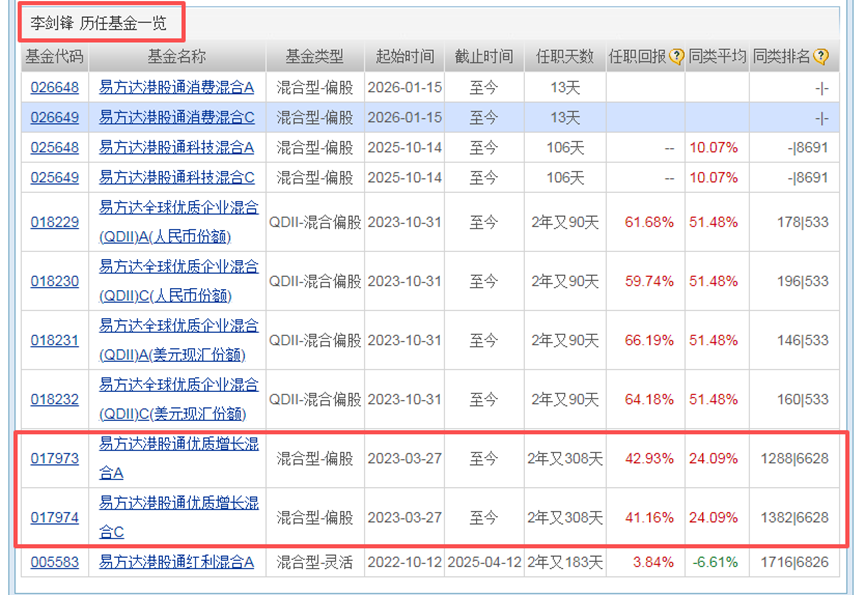Open fund code 017974 link

coord(55,518)
